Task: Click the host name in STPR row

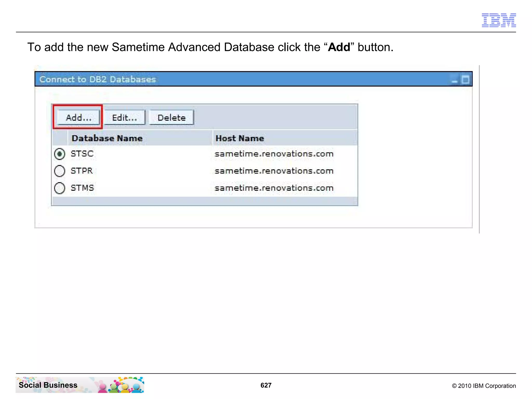Action: (x=274, y=171)
